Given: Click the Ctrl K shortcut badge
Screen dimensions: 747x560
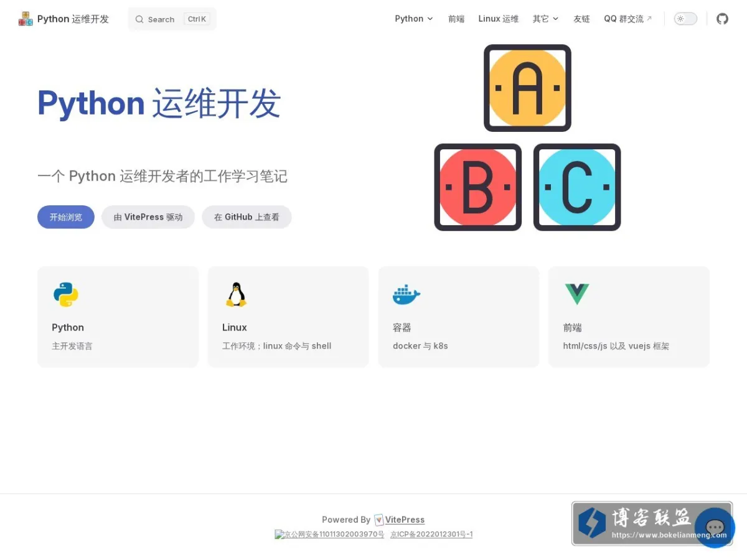Looking at the screenshot, I should coord(197,19).
